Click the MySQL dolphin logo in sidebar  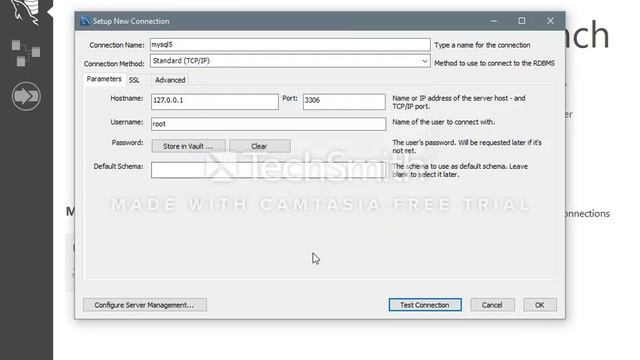click(25, 11)
